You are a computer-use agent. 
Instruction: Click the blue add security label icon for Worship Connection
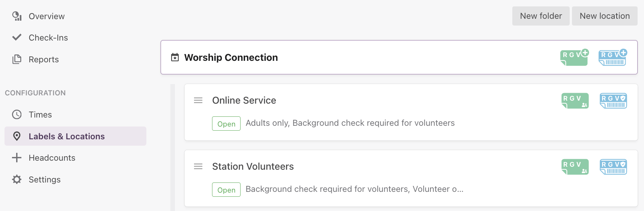(613, 57)
